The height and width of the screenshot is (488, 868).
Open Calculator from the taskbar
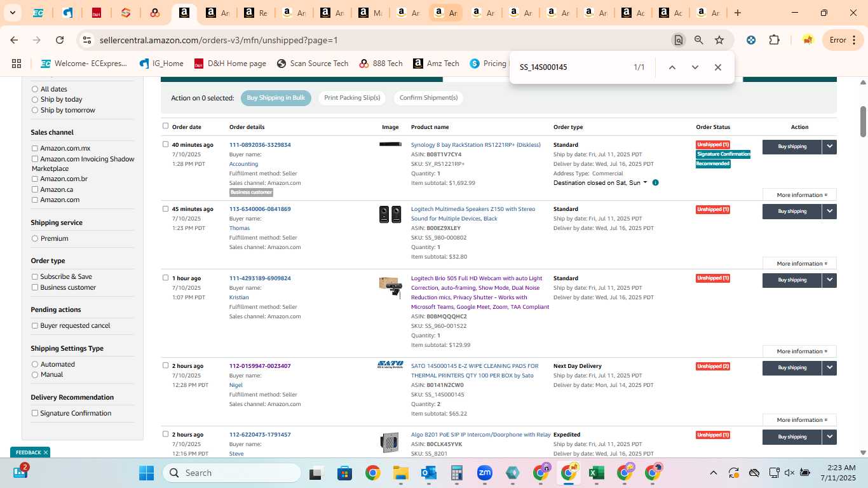pyautogui.click(x=456, y=473)
